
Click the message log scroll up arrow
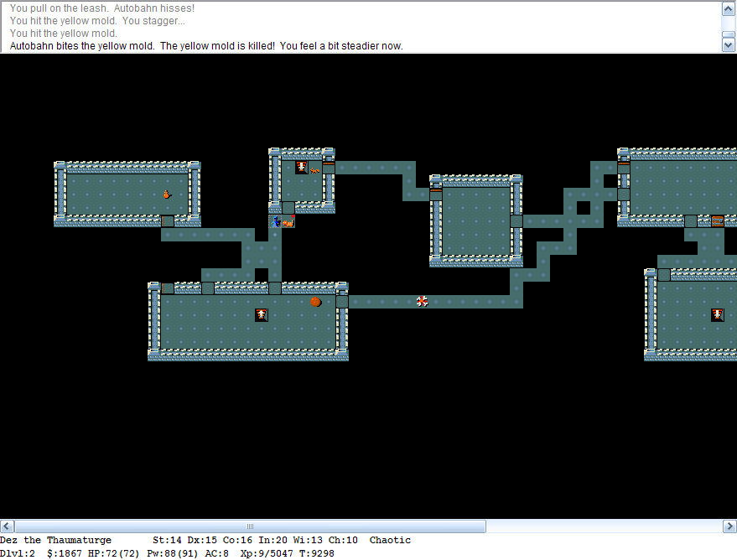pyautogui.click(x=728, y=8)
